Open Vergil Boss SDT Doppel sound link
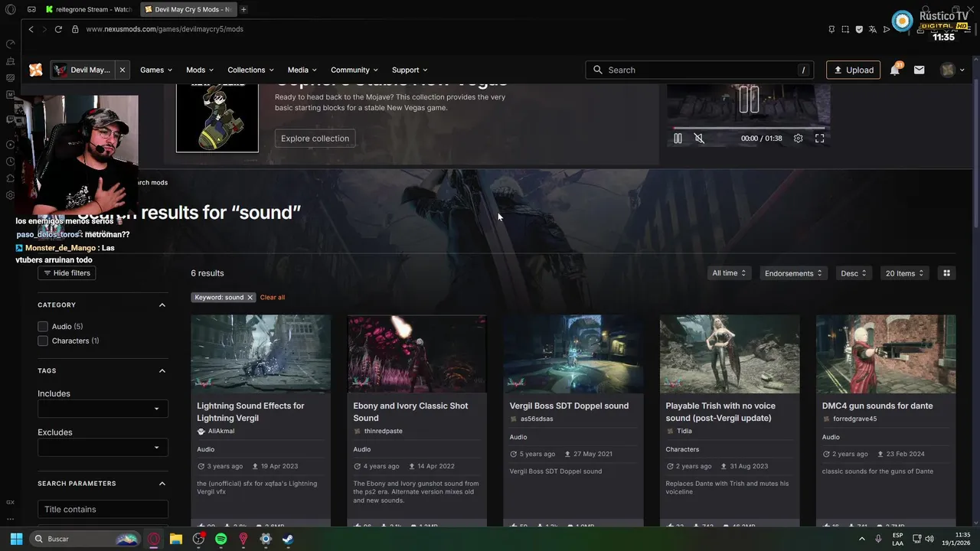 pyautogui.click(x=569, y=406)
